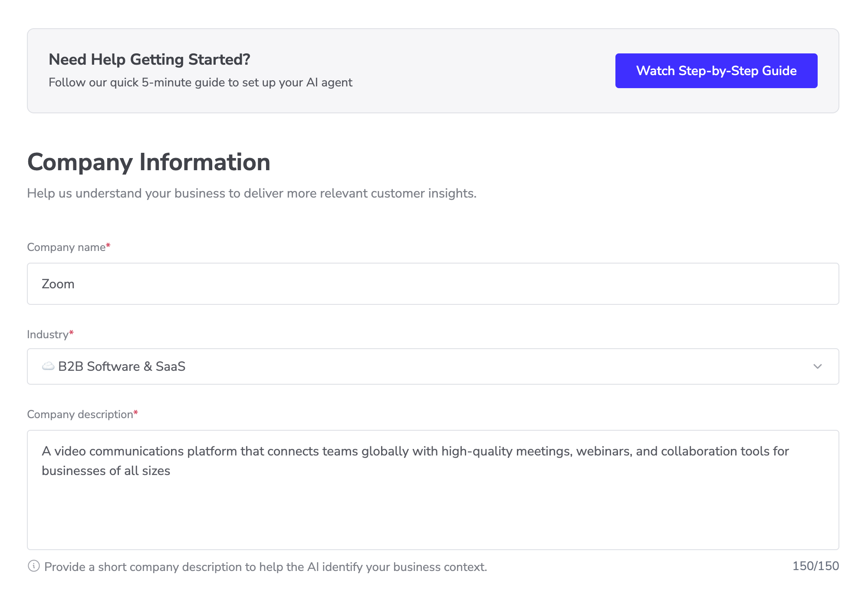Click the 150/150 character counter

click(815, 566)
